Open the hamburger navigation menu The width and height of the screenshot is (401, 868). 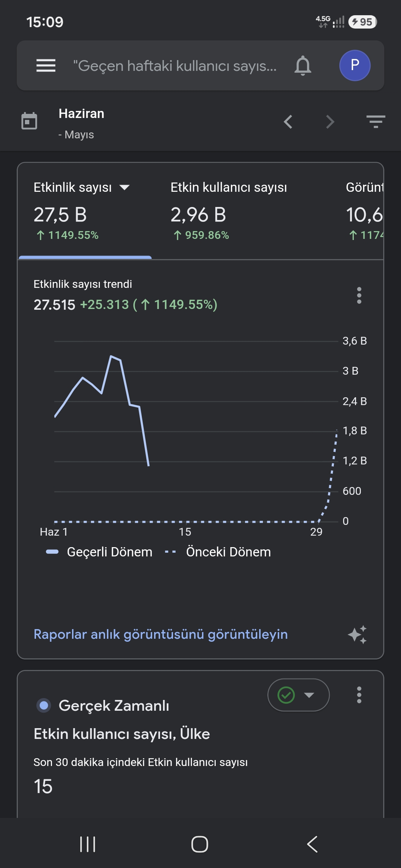click(46, 66)
